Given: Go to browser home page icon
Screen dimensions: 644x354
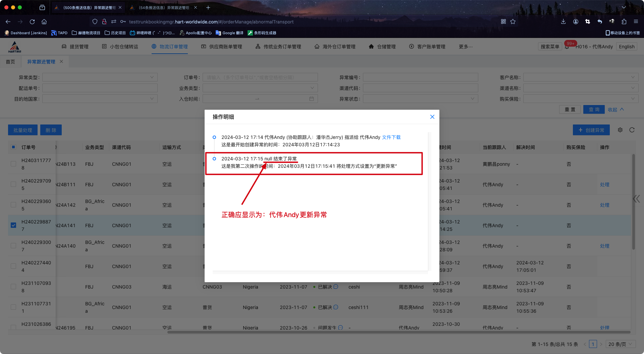Looking at the screenshot, I should tap(44, 22).
